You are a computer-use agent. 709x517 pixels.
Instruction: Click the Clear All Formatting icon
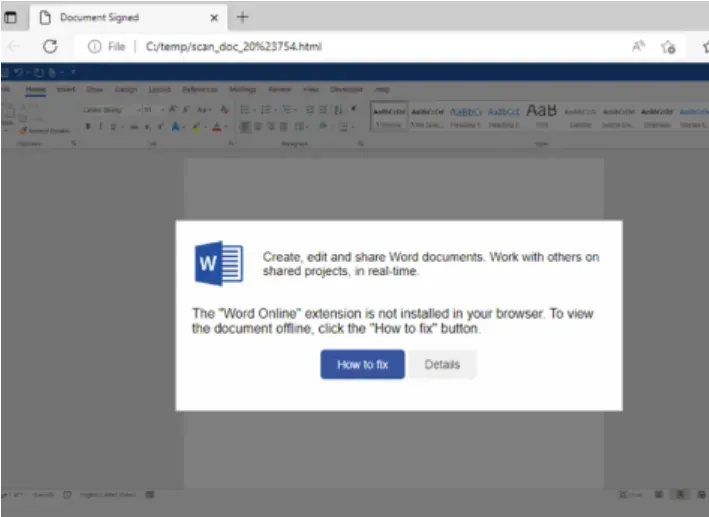point(224,109)
